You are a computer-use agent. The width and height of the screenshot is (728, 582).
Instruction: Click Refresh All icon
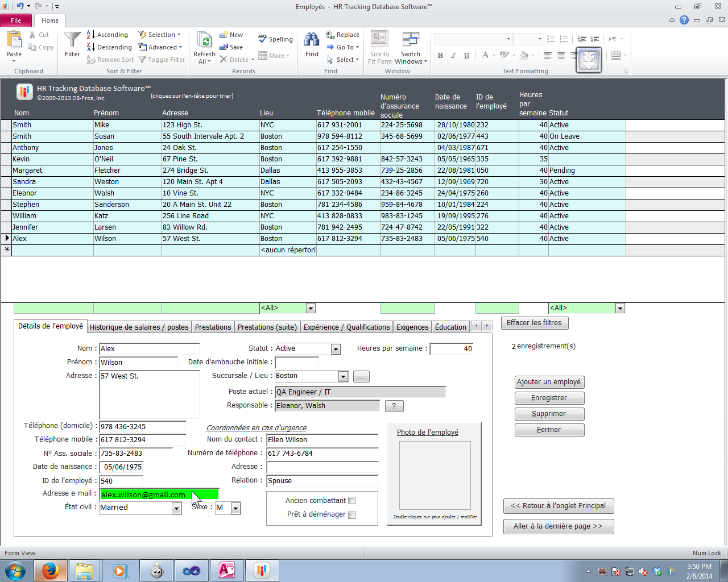tap(204, 40)
